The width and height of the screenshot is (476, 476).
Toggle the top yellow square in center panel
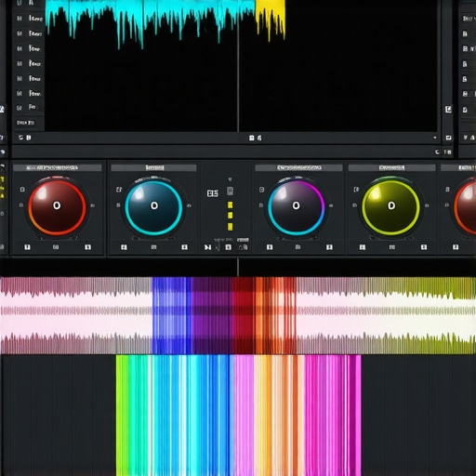231,205
